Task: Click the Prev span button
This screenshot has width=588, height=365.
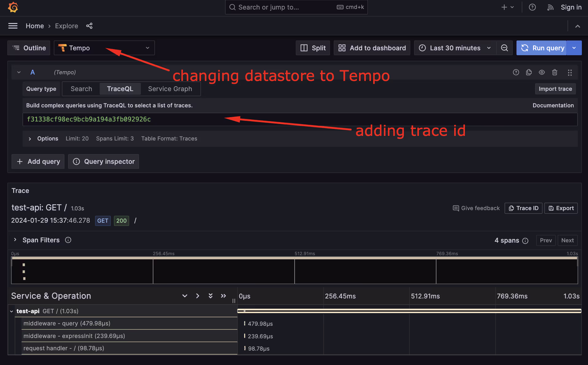Action: click(546, 240)
